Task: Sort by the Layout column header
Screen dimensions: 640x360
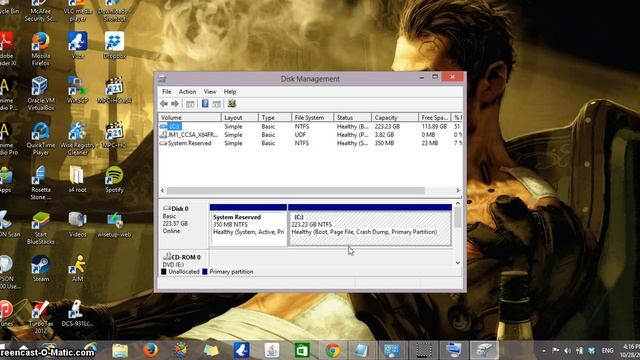Action: 240,118
